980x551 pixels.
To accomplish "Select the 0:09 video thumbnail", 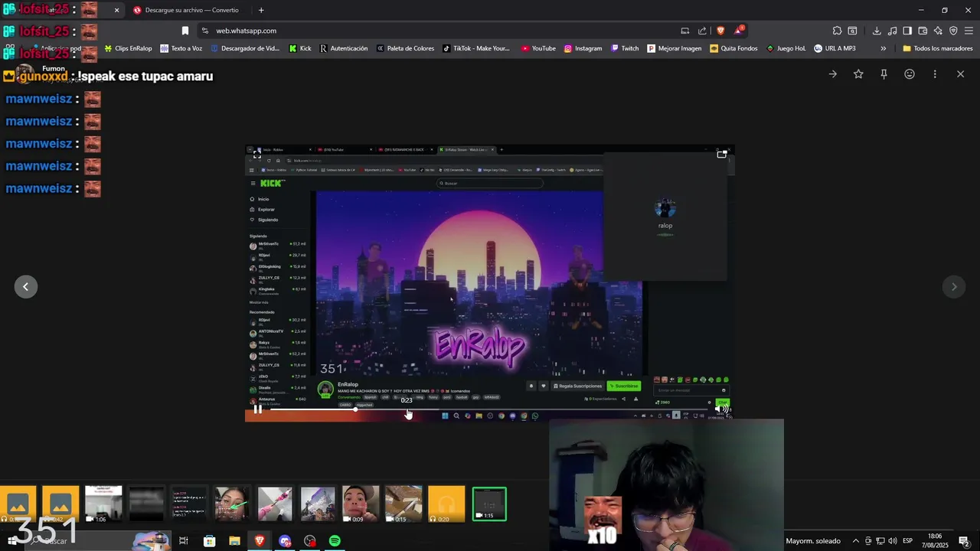I will [361, 504].
